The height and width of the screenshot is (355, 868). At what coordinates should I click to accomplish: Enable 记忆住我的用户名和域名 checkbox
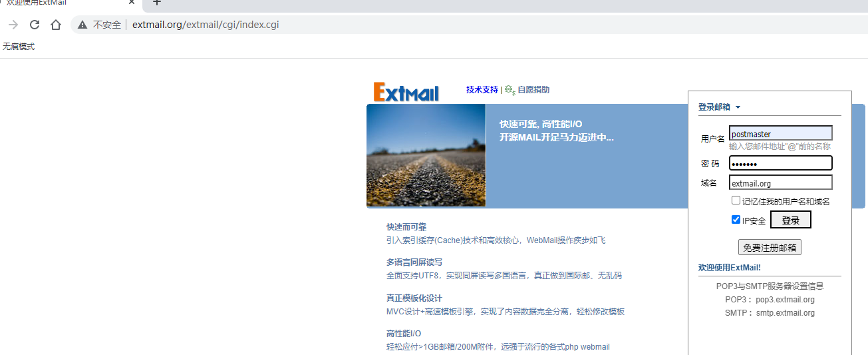pyautogui.click(x=736, y=200)
